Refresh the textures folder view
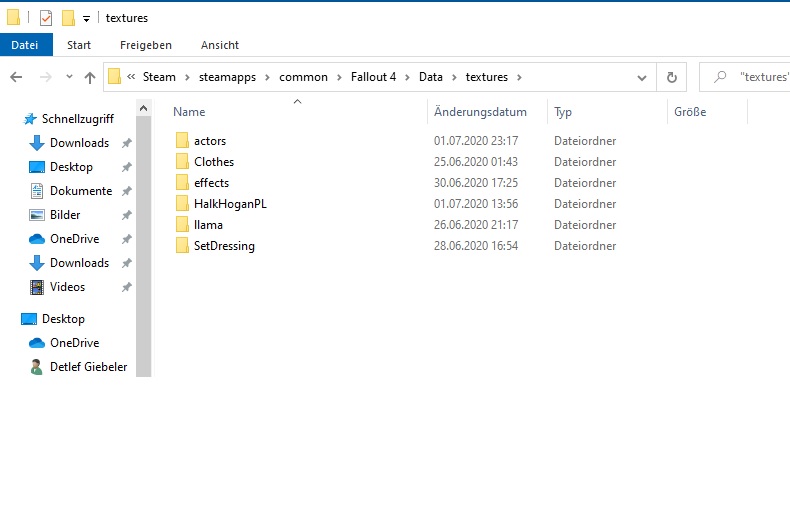This screenshot has height=506, width=790. point(672,77)
